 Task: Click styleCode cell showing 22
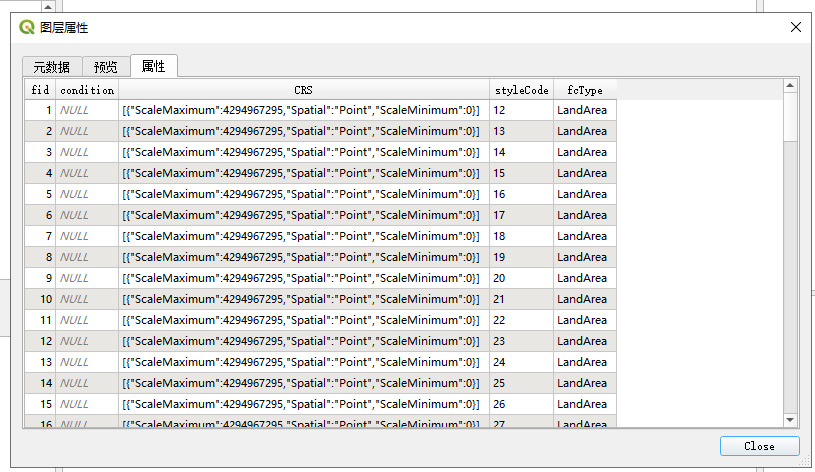pos(521,320)
